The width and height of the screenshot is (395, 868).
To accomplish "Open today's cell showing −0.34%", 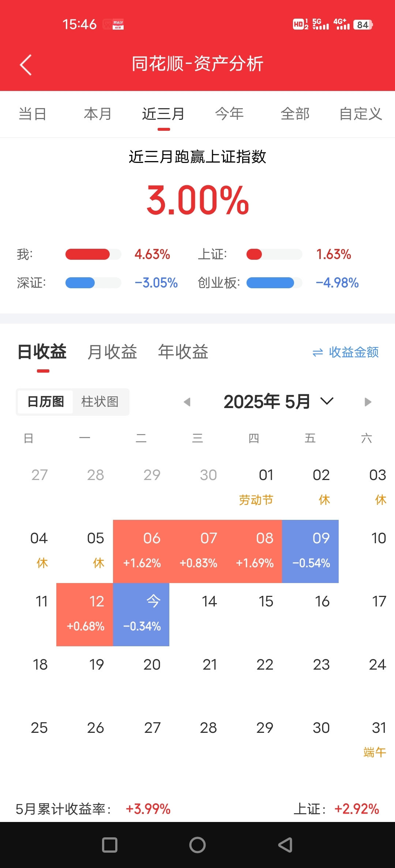I will (x=141, y=614).
